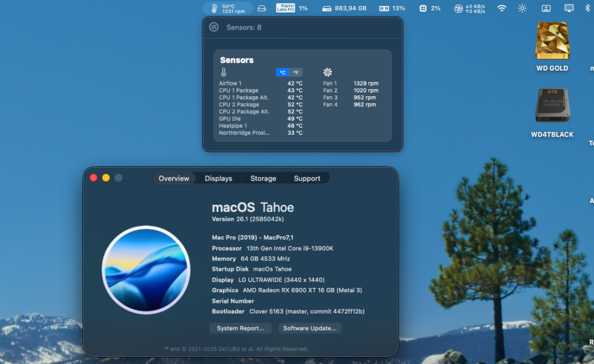Click the Graphics AMD Radeon RX 6900 XT line
Screen dimensions: 594x364
pyautogui.click(x=287, y=290)
